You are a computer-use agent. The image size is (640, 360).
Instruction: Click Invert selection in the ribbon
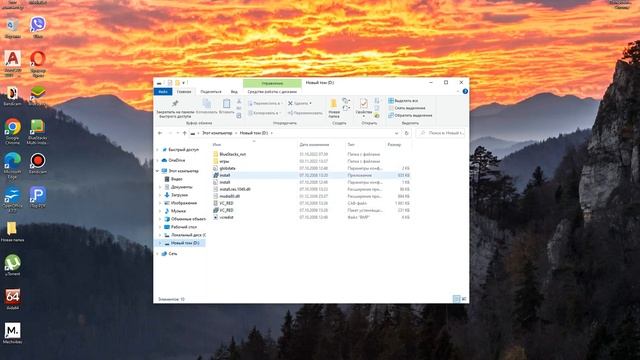tap(410, 116)
